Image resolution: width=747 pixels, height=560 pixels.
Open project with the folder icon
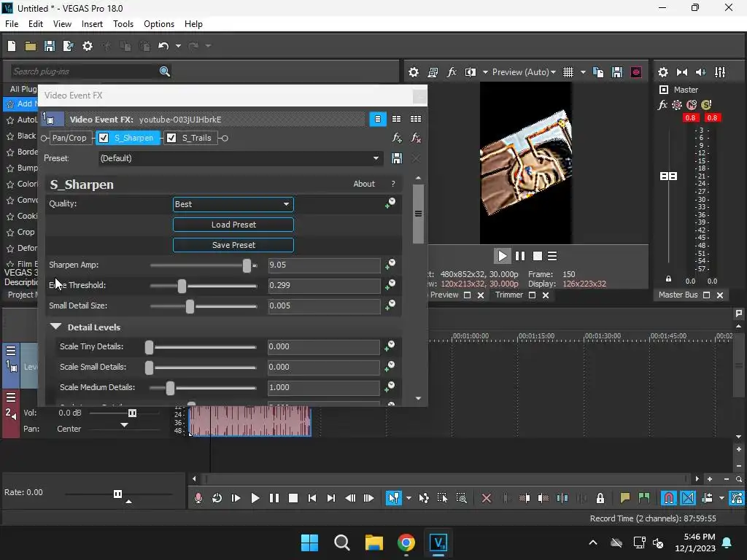(x=31, y=46)
